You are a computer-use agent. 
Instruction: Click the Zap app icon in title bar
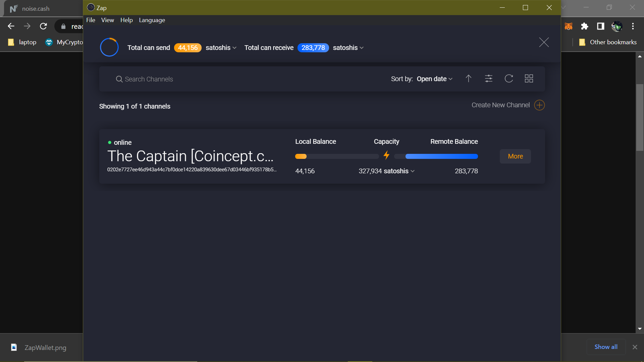click(91, 7)
